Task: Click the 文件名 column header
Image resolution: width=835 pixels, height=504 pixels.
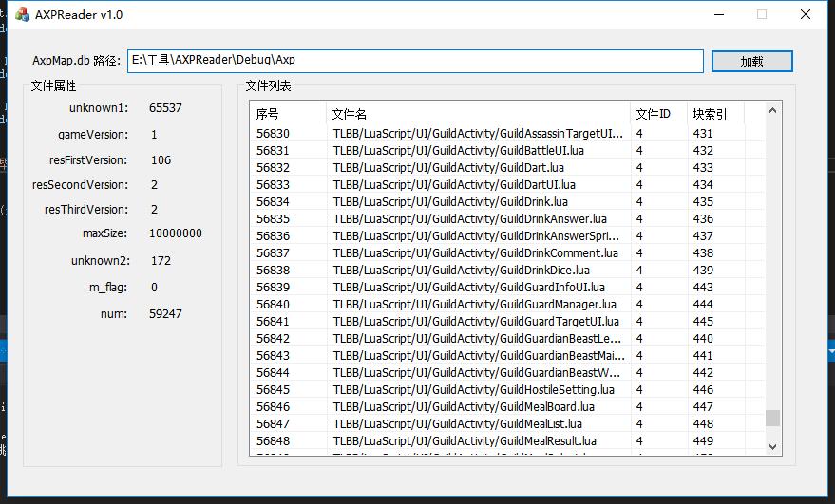Action: [x=478, y=114]
